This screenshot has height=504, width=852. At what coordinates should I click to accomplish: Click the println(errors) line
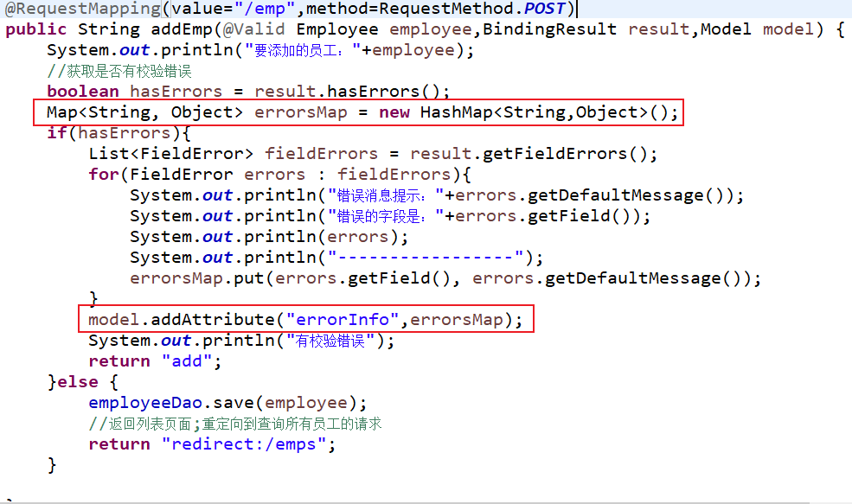[269, 237]
